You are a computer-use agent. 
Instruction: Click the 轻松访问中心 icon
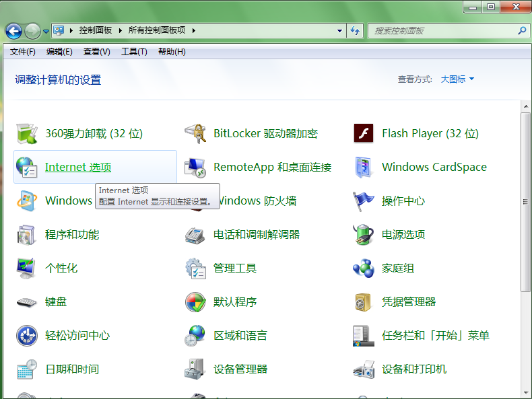[27, 335]
